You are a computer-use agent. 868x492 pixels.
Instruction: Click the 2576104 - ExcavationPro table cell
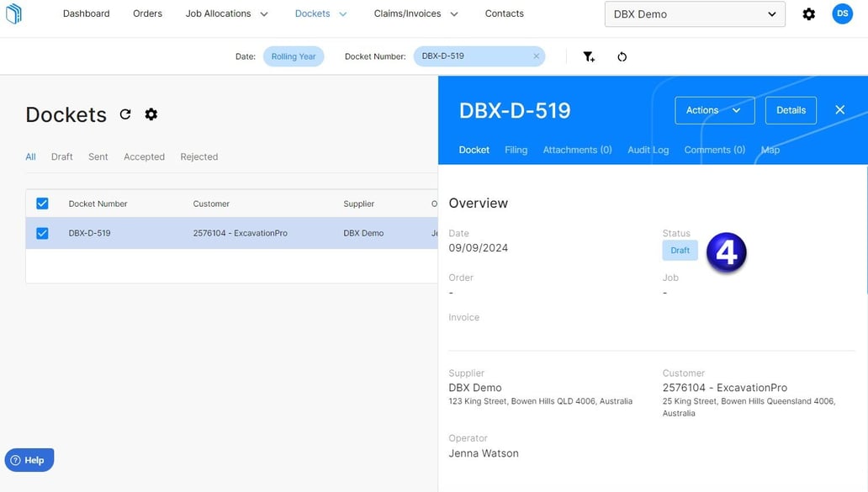pyautogui.click(x=241, y=233)
